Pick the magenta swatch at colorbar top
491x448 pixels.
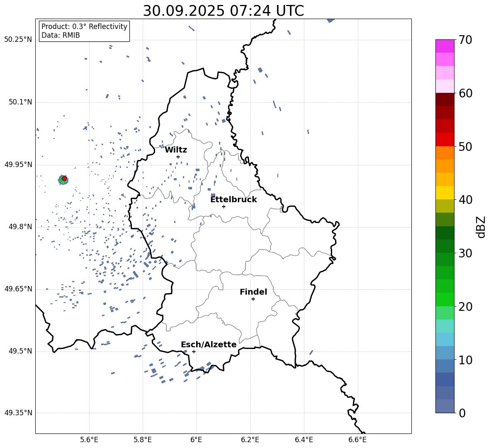[445, 46]
